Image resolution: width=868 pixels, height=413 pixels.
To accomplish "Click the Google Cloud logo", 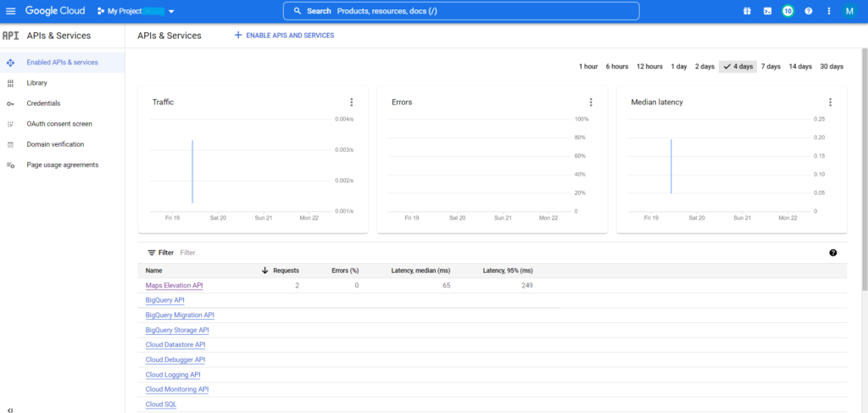I will [55, 11].
